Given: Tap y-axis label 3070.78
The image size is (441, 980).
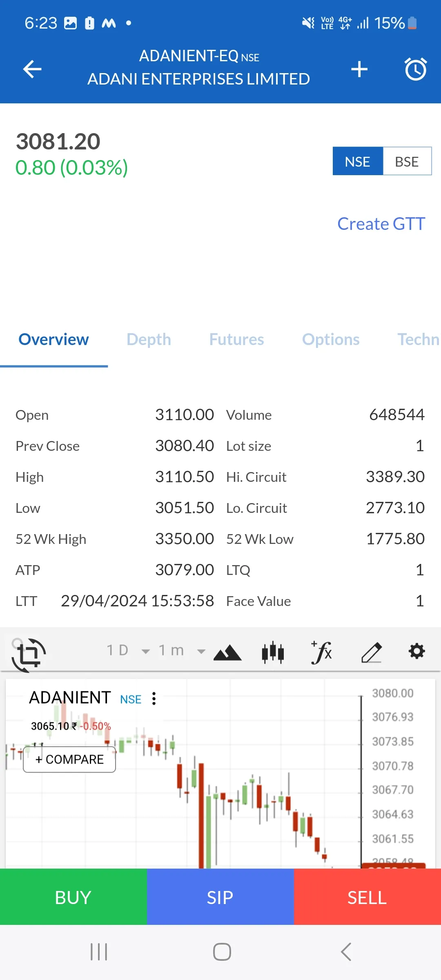Looking at the screenshot, I should [x=393, y=766].
